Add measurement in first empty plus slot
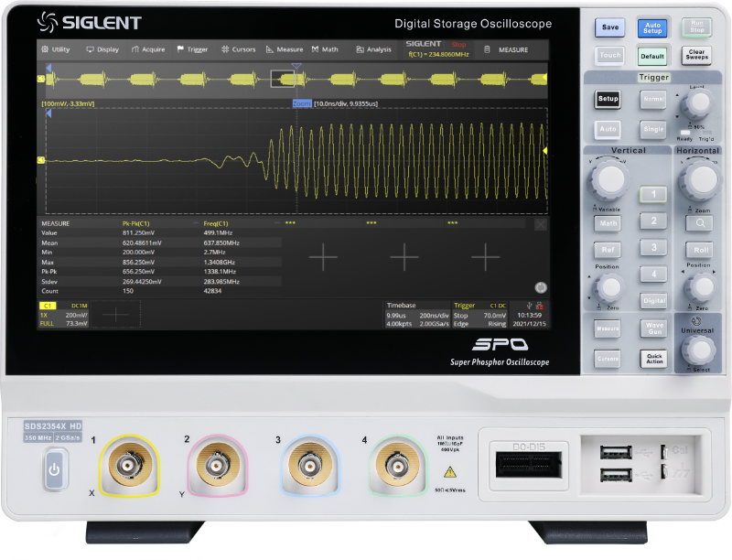This screenshot has height=560, width=732. (323, 257)
